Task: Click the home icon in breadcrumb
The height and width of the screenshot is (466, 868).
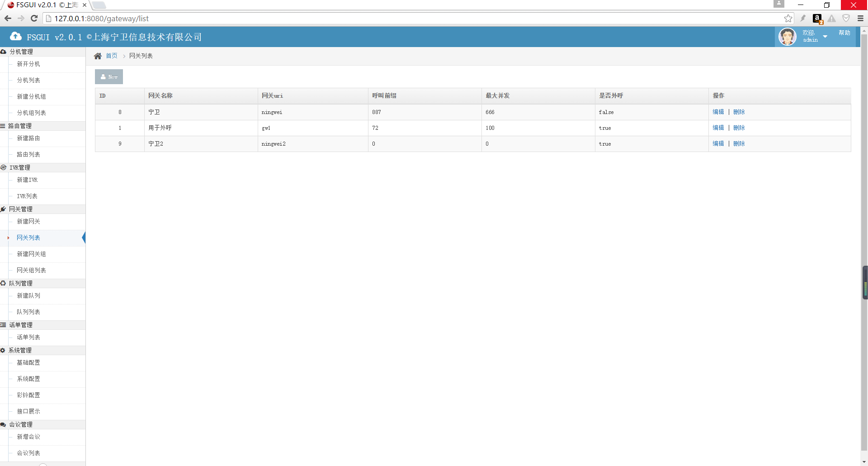Action: (98, 56)
